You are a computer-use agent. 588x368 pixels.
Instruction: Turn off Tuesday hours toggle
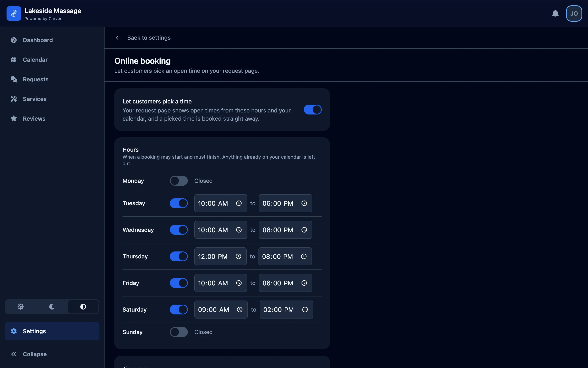[179, 203]
